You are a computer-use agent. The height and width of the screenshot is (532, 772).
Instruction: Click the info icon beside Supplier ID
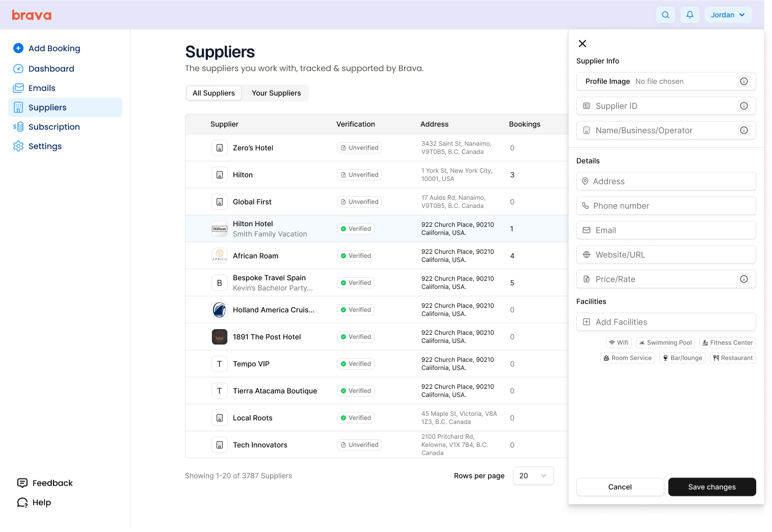[x=743, y=106]
